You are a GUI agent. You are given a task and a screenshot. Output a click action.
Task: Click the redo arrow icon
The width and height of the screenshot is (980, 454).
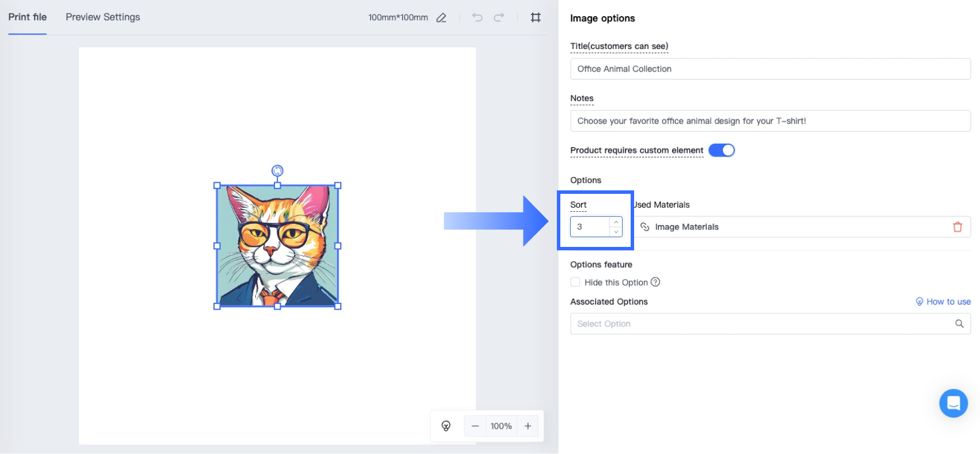click(x=499, y=17)
